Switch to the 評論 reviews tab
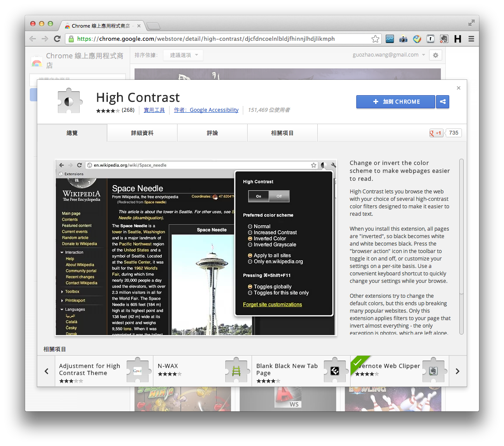The image size is (504, 446). (x=212, y=133)
